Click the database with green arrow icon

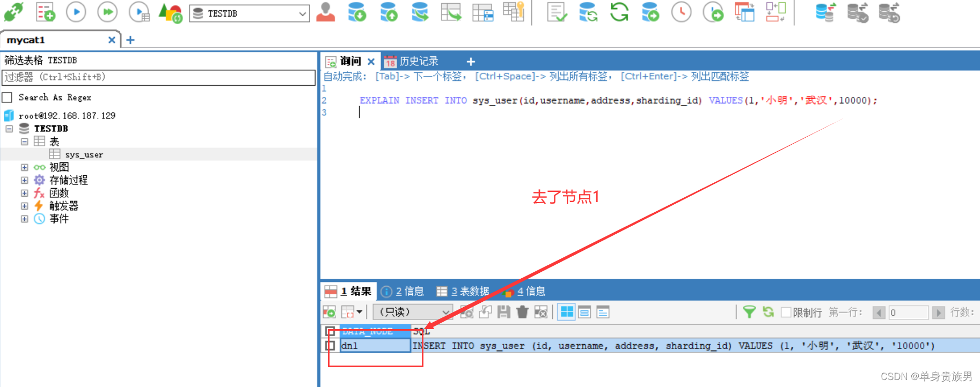click(650, 12)
